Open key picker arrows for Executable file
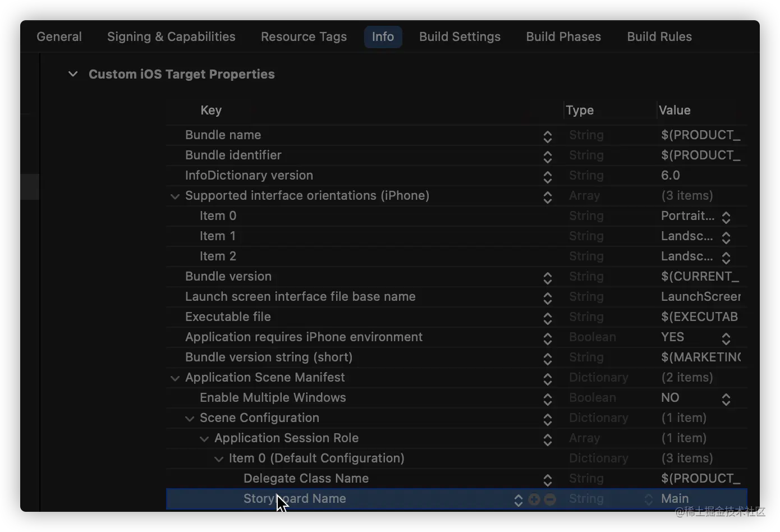780x532 pixels. coord(548,318)
